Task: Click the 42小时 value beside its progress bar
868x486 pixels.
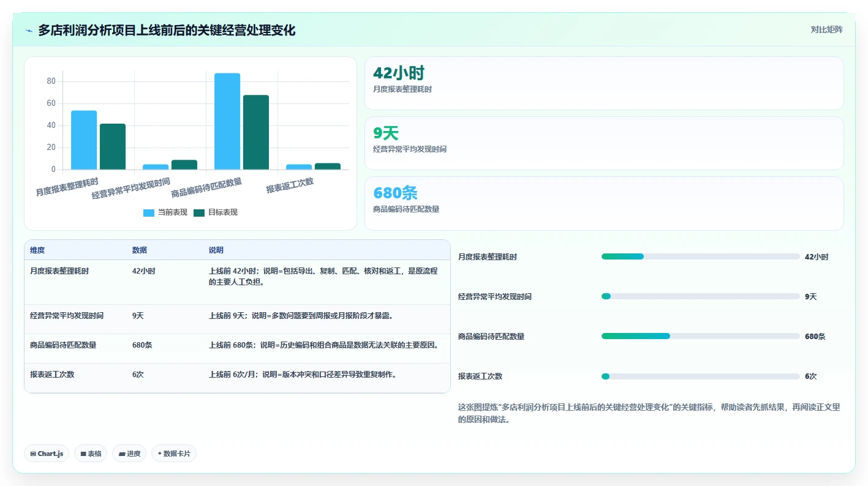Action: click(x=817, y=257)
